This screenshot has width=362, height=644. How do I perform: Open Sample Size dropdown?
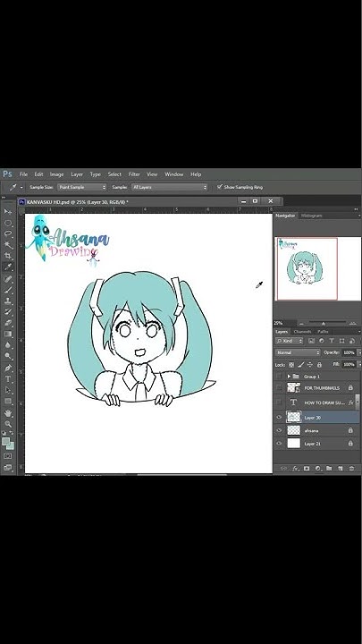(x=81, y=187)
